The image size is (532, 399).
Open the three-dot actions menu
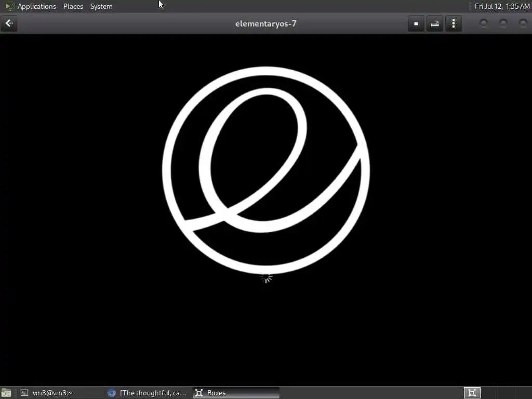(453, 24)
